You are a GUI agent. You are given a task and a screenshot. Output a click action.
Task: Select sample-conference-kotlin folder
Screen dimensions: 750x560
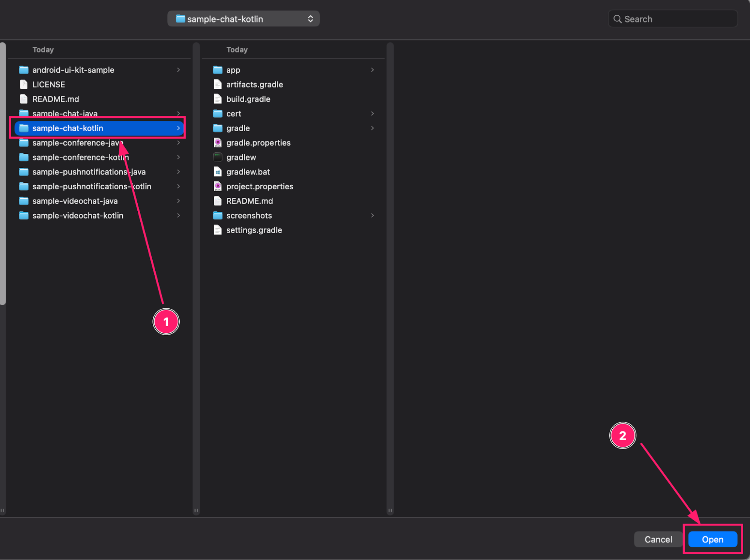[99, 158]
